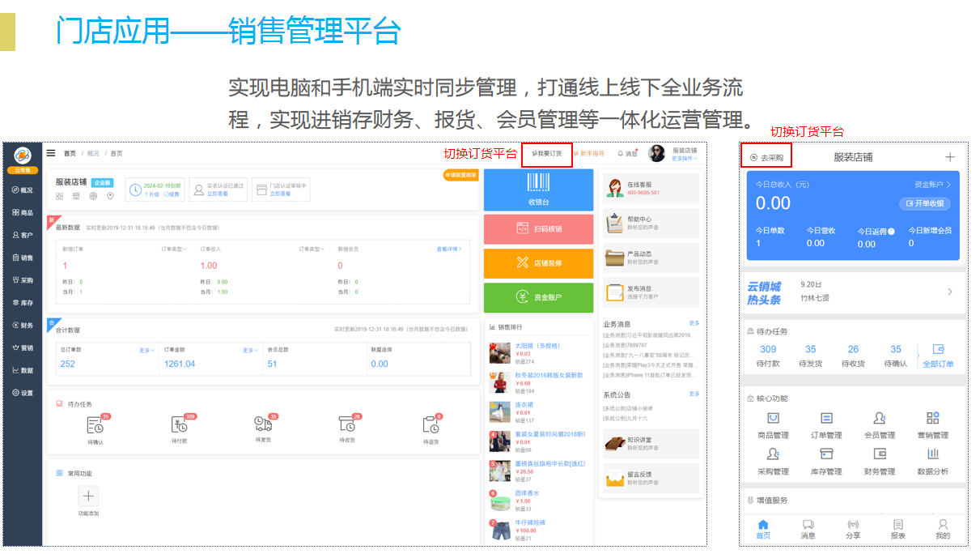The height and width of the screenshot is (554, 980).
Task: Open the 留言反馈 card
Action: coord(651,478)
